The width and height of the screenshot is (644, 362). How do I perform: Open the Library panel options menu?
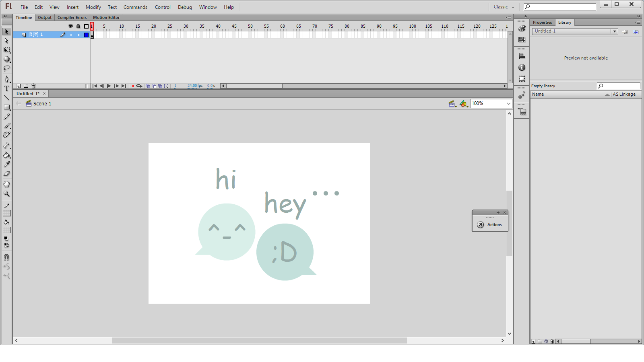point(638,22)
